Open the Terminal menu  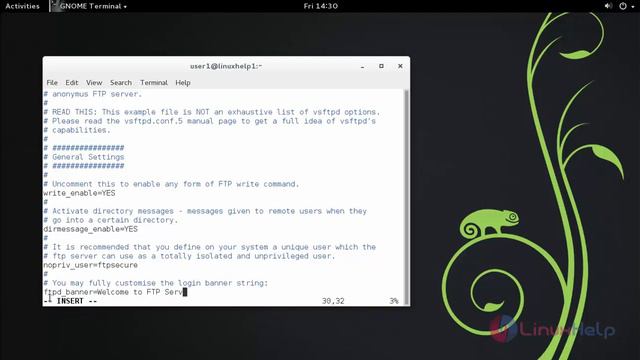point(154,82)
